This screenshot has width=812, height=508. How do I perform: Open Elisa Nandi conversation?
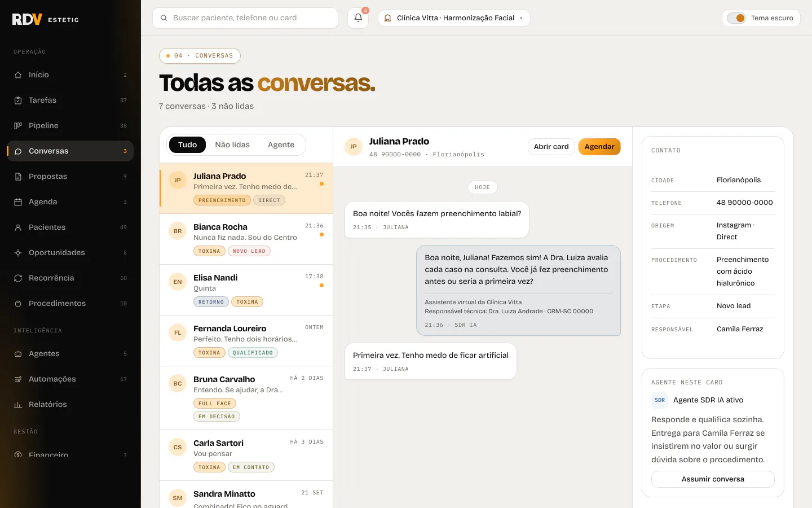(x=246, y=290)
